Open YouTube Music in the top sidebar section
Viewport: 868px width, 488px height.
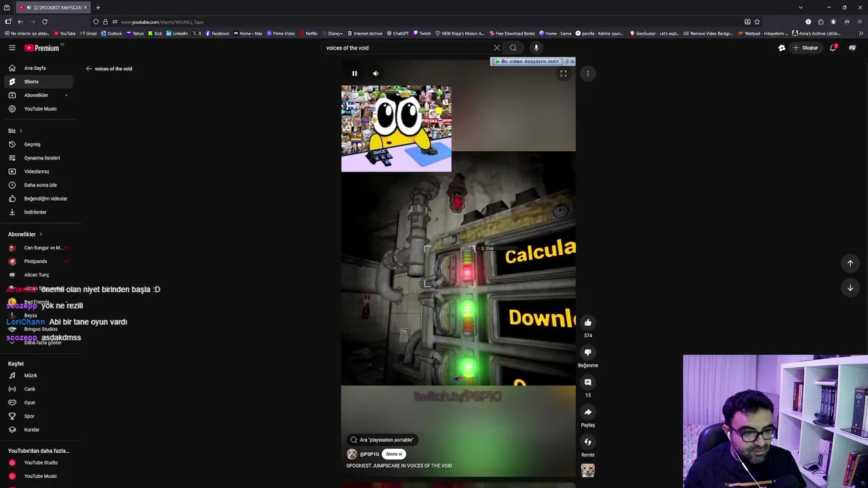click(39, 108)
